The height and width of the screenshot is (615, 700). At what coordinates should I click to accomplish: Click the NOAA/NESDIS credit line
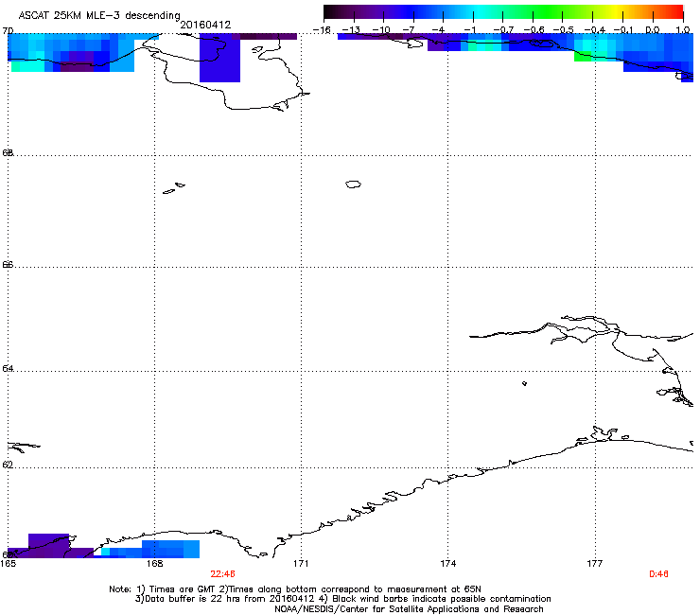click(x=409, y=608)
